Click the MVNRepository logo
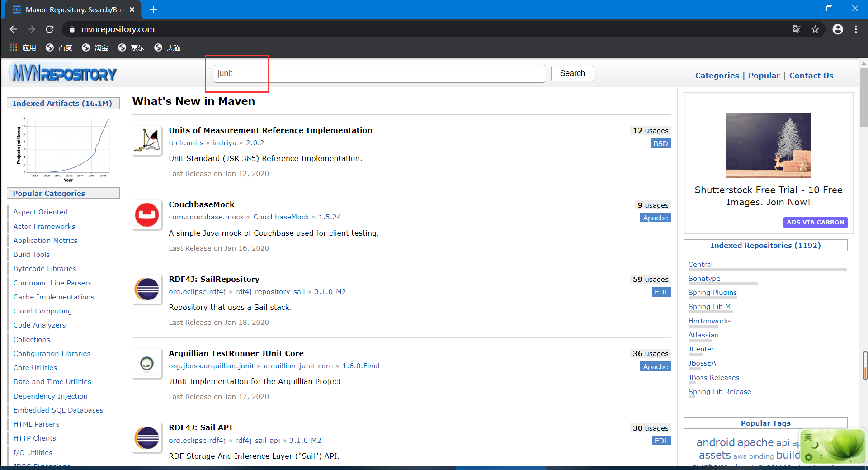868x470 pixels. click(63, 73)
